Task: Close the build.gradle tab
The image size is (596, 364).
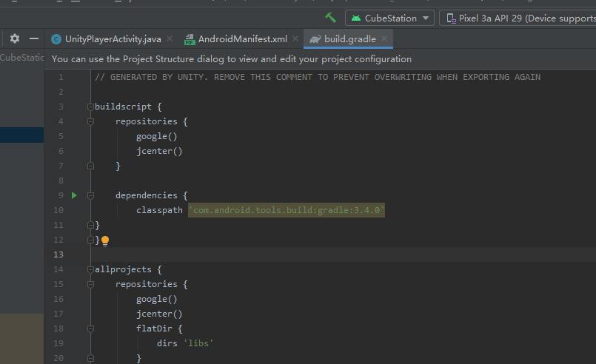Action: [x=384, y=38]
